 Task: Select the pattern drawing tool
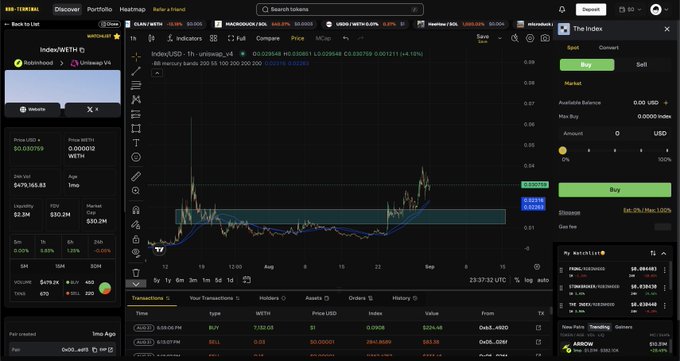[136, 100]
